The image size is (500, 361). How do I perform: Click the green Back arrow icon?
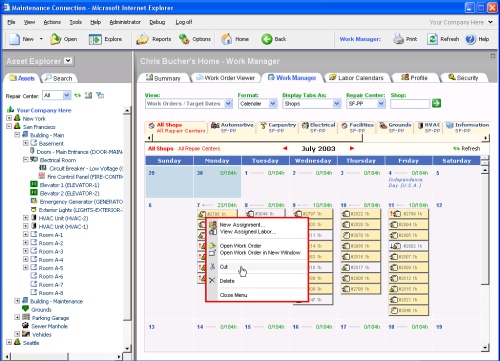(266, 39)
